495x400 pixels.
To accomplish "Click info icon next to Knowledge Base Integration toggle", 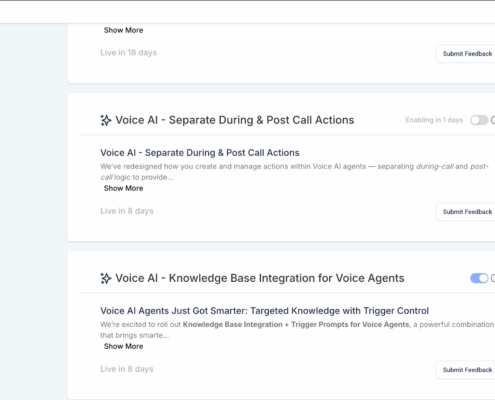I will pyautogui.click(x=493, y=278).
